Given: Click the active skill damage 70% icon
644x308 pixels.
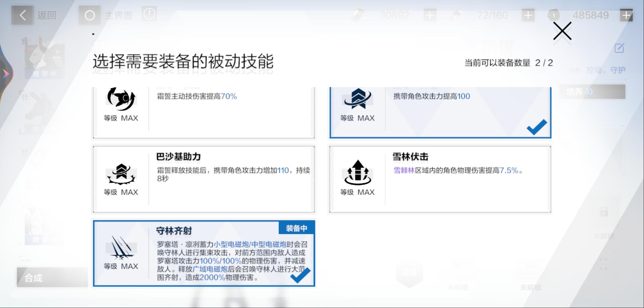Looking at the screenshot, I should click(121, 99).
